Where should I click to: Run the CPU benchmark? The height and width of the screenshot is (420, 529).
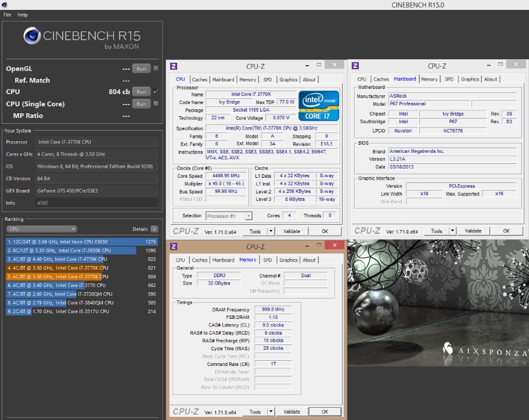141,92
